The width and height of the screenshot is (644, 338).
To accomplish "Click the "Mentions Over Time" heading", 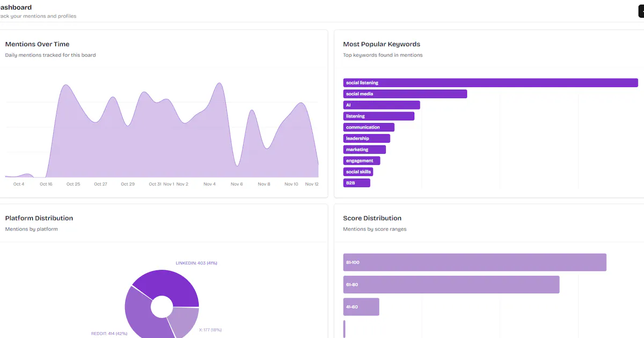I will click(37, 44).
